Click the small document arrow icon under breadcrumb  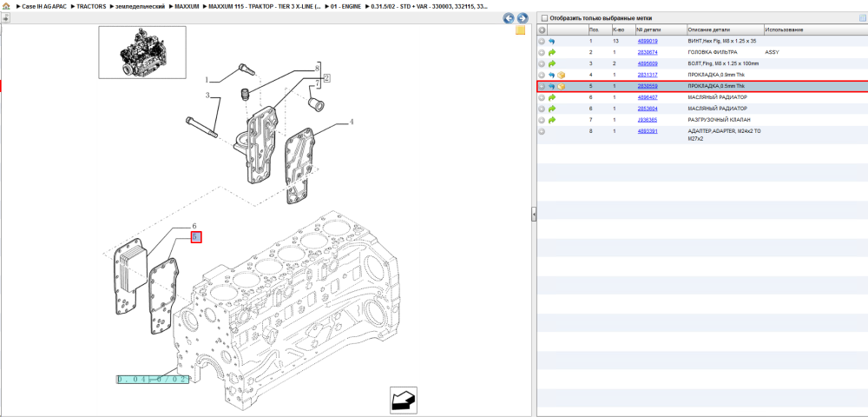point(5,17)
